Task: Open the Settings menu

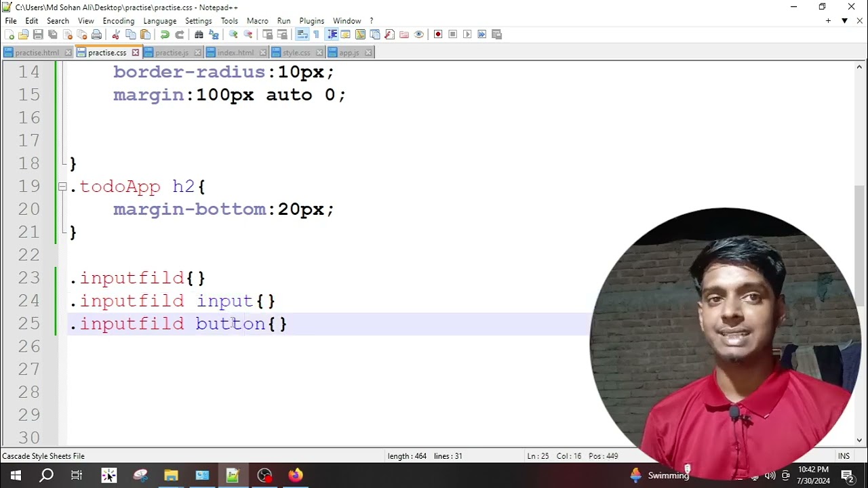Action: pos(199,21)
